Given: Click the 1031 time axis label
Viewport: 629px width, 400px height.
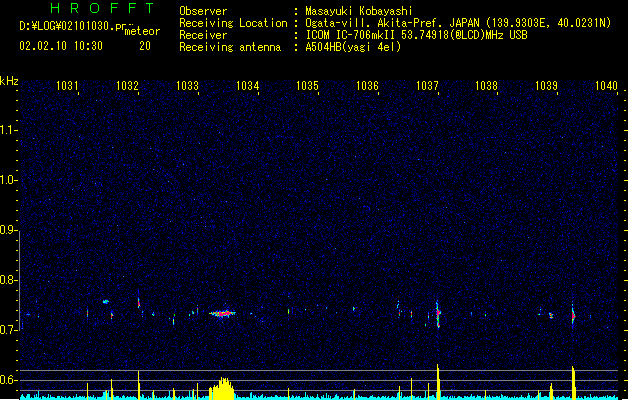Looking at the screenshot, I should [x=67, y=85].
